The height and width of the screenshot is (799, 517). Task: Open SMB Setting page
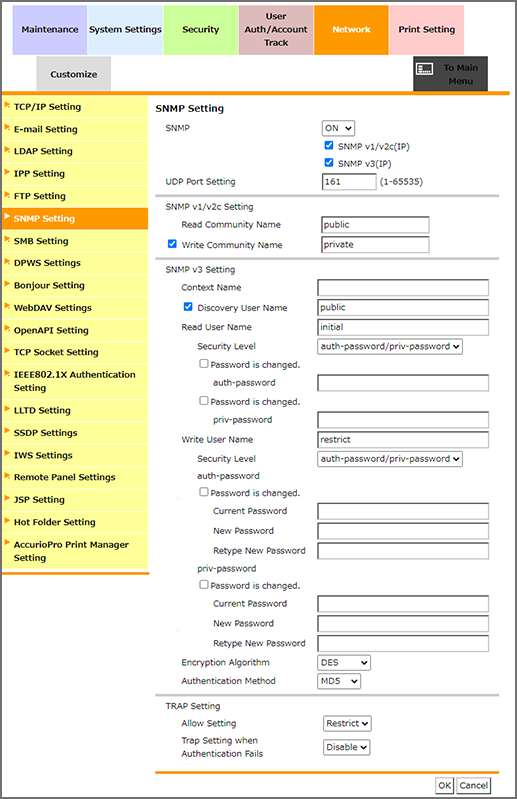coord(75,241)
